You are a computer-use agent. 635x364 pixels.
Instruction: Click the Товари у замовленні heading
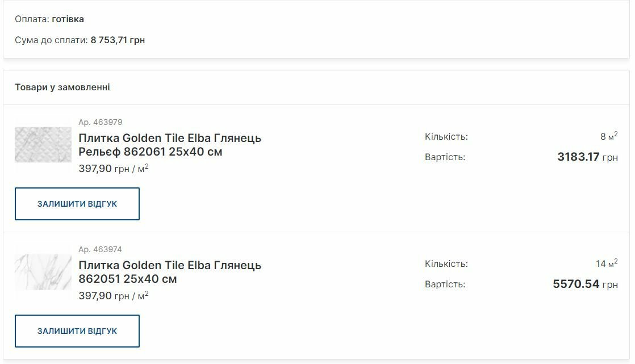point(62,87)
